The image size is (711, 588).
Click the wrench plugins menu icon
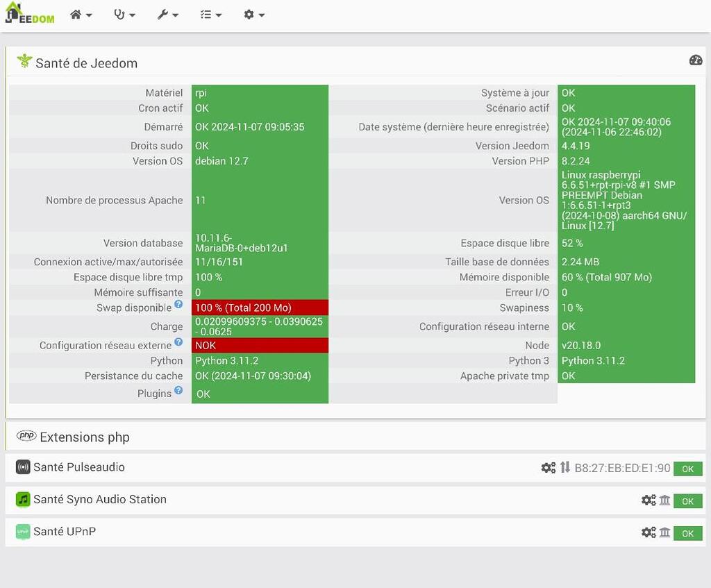[164, 14]
